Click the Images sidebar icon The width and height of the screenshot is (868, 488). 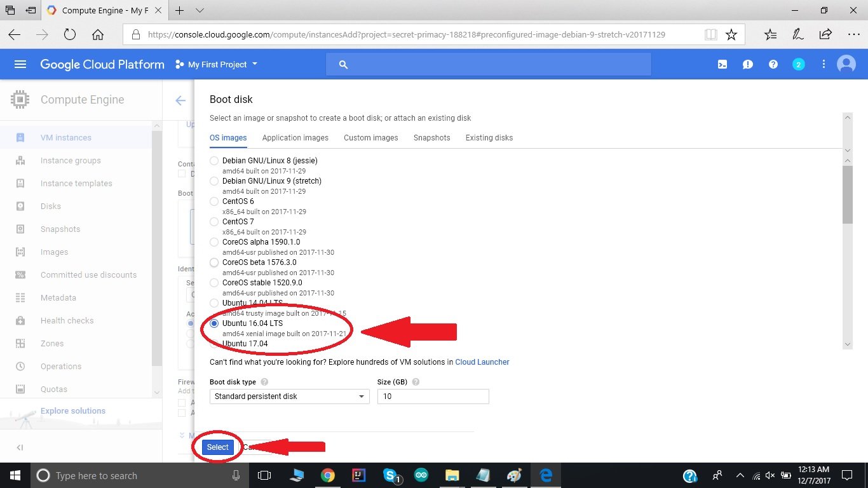point(20,252)
